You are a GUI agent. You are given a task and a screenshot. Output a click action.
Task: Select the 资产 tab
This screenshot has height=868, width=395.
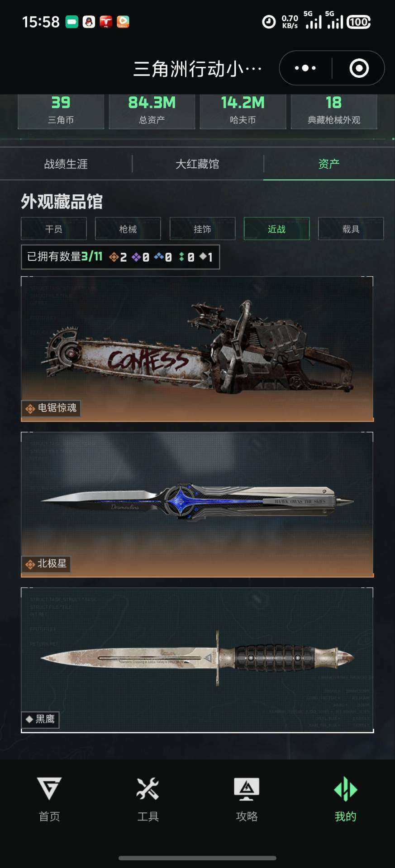coord(329,164)
